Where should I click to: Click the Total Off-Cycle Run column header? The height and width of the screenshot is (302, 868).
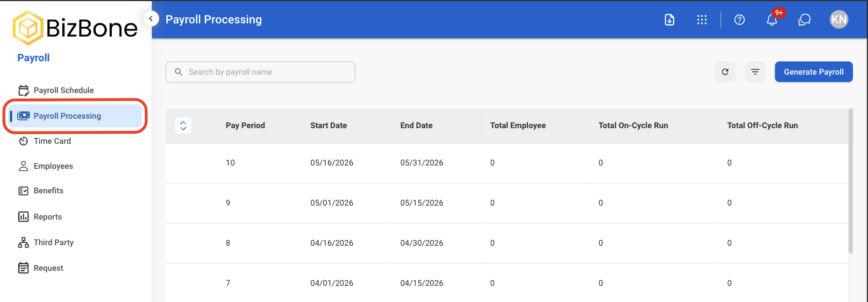point(763,125)
